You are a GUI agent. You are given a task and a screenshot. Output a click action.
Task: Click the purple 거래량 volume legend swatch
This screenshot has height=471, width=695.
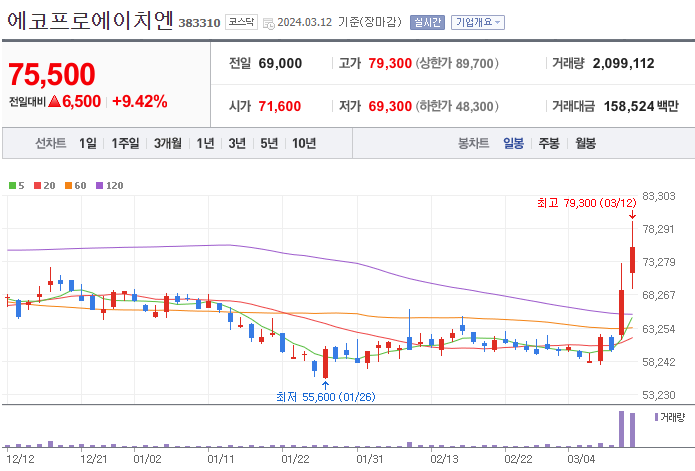[x=656, y=417]
